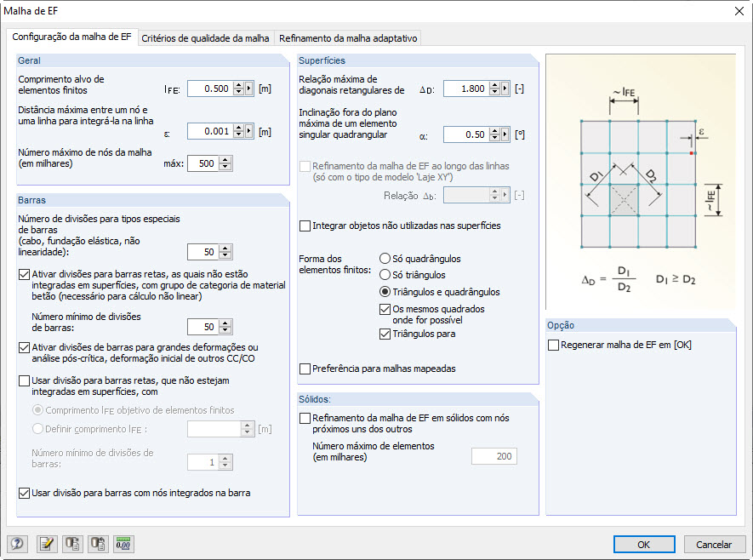Screen dimensions: 753x560
Task: Click the Número mínimo de divisões 50 field
Action: click(x=203, y=327)
